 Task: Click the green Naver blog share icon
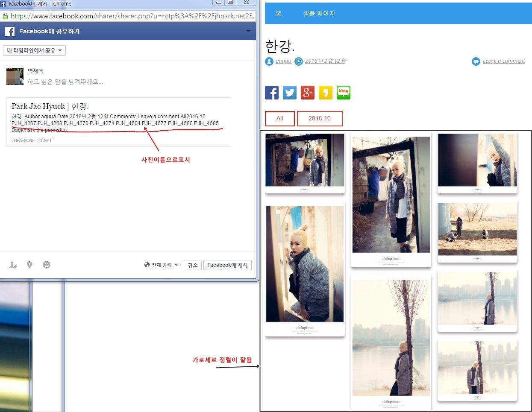tap(344, 93)
